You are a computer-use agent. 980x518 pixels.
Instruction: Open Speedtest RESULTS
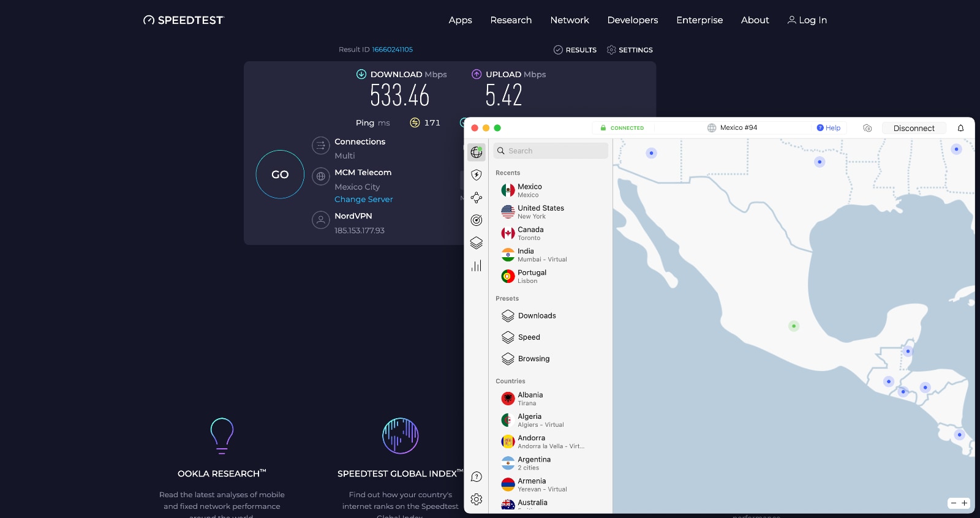pyautogui.click(x=575, y=50)
